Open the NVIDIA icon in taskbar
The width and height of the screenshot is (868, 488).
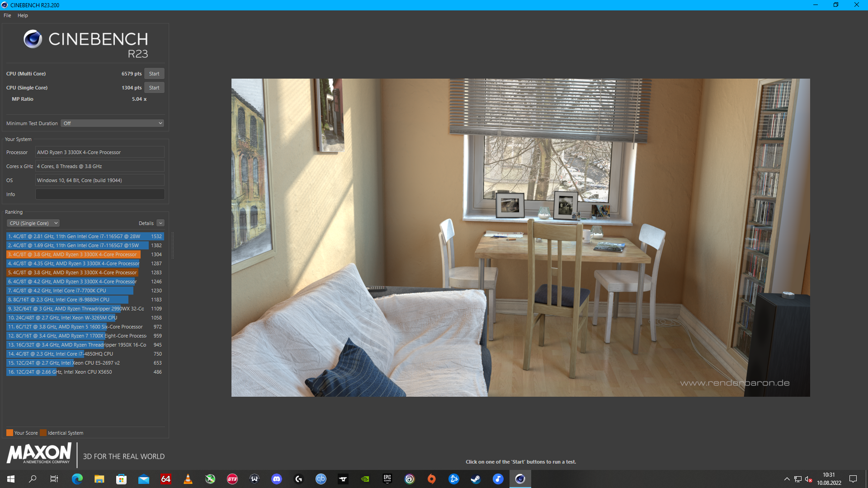click(x=365, y=479)
